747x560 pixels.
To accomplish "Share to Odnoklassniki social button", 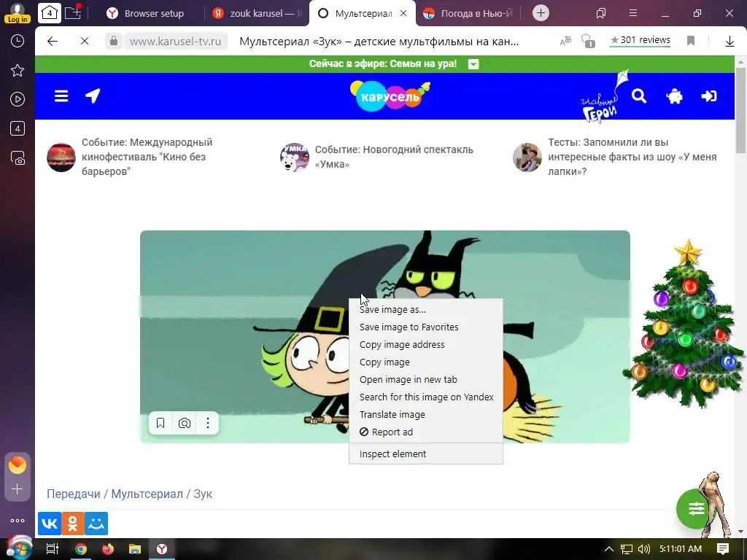I will click(73, 524).
